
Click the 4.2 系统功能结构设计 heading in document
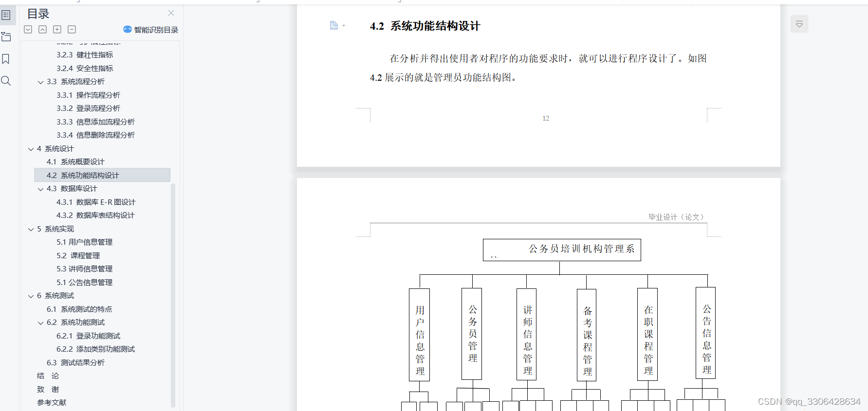click(425, 26)
